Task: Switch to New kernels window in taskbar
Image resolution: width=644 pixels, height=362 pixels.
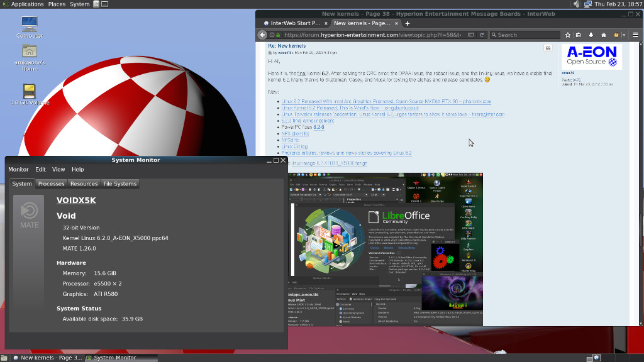Action: (x=48, y=358)
